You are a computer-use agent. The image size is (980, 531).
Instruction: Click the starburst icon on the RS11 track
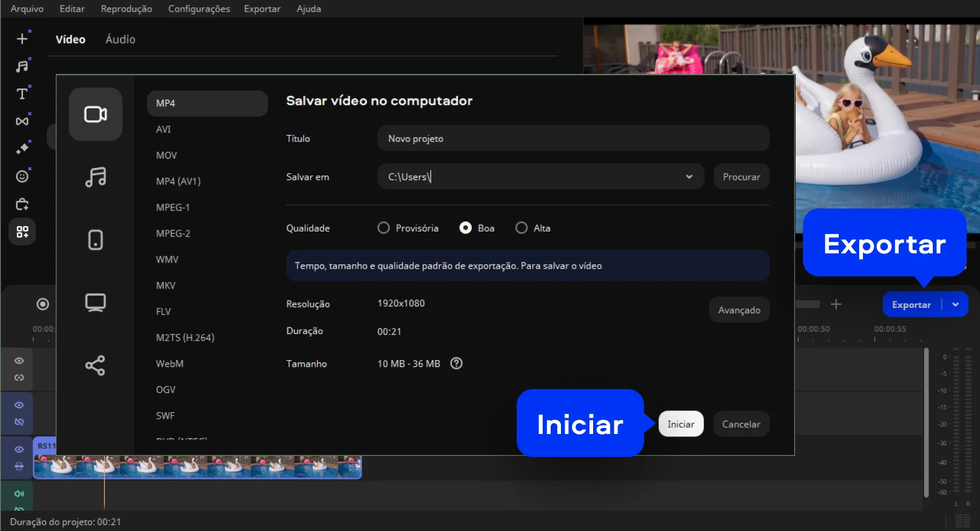pyautogui.click(x=19, y=466)
